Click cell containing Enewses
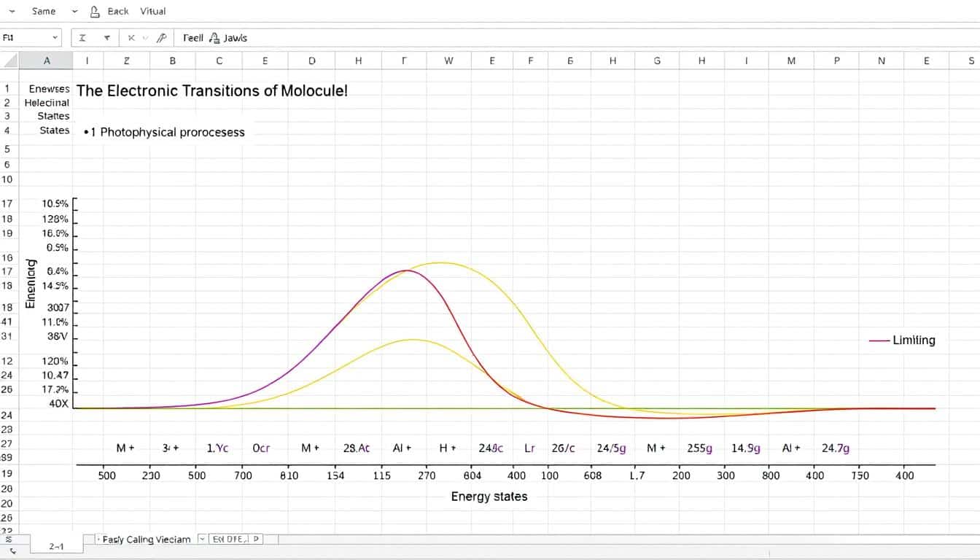Image resolution: width=980 pixels, height=560 pixels. tap(49, 88)
